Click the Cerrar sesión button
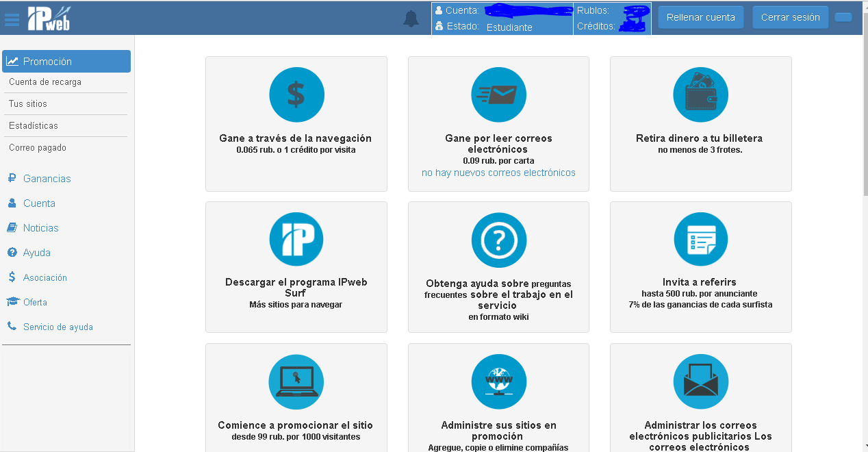Screen dimensions: 868x452 pos(791,17)
